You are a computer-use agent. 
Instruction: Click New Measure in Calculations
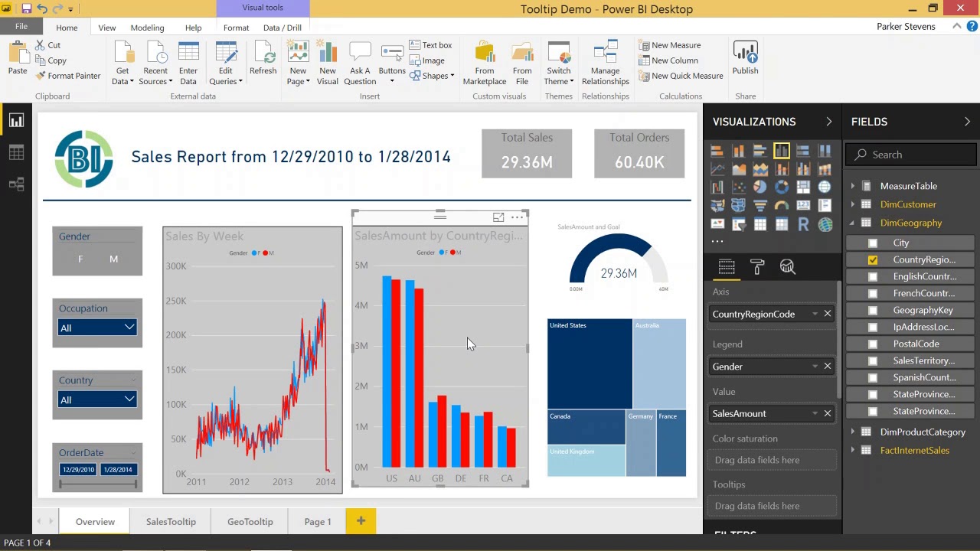[669, 45]
